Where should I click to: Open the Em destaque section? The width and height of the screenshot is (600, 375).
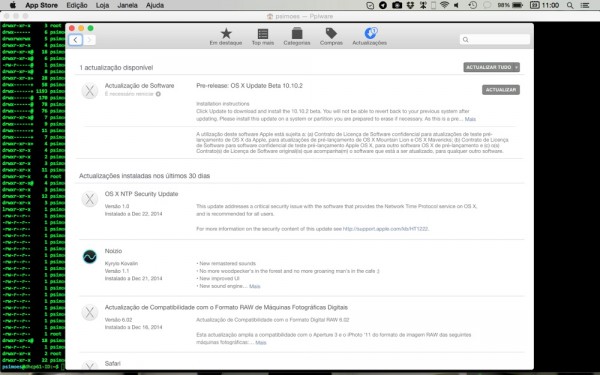[226, 37]
